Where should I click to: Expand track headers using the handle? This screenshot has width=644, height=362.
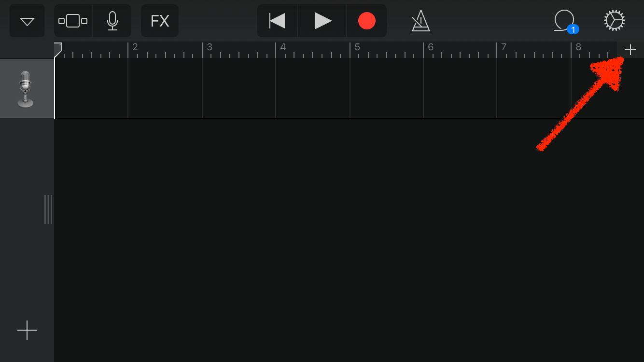tap(48, 209)
